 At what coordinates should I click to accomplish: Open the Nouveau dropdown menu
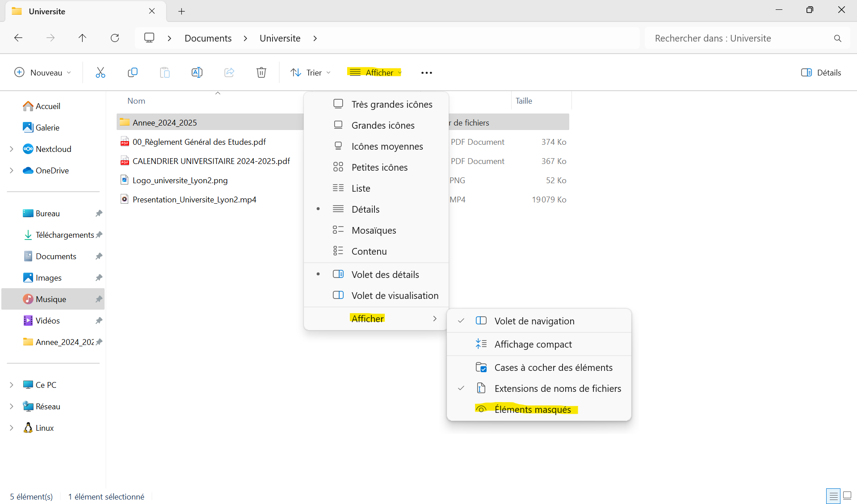pos(43,72)
